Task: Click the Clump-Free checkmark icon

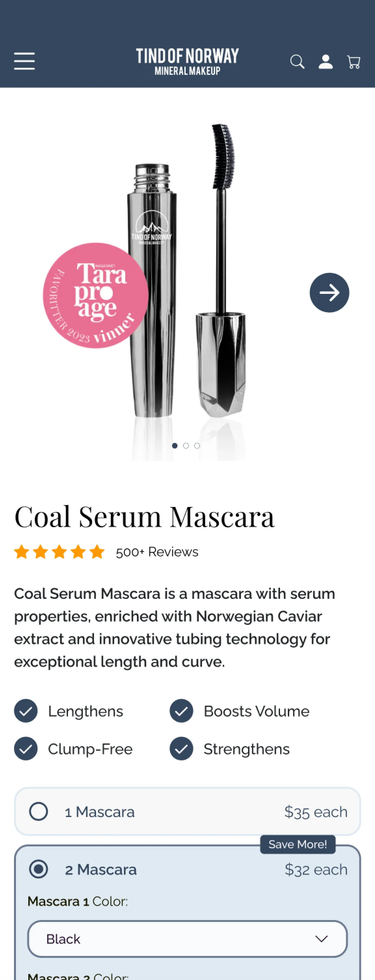Action: tap(26, 748)
